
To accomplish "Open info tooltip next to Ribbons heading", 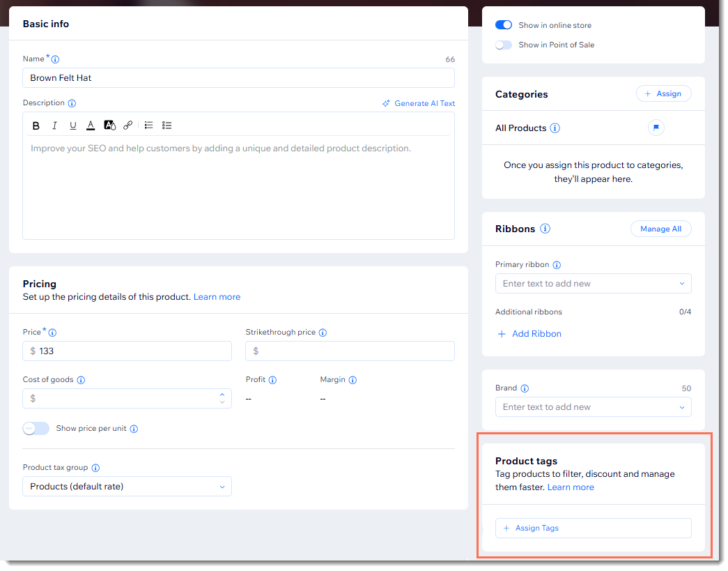I will coord(545,229).
